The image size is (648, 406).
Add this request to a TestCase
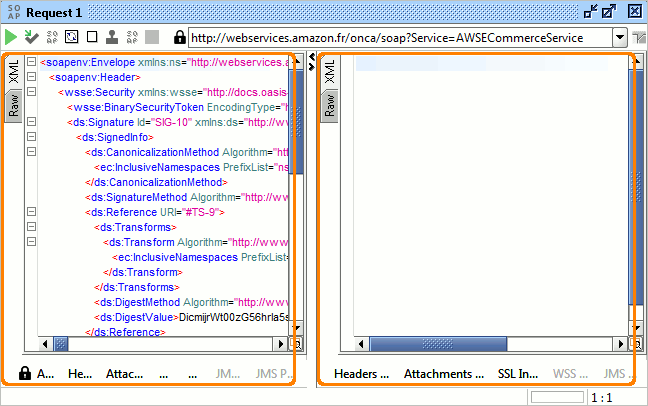click(31, 37)
